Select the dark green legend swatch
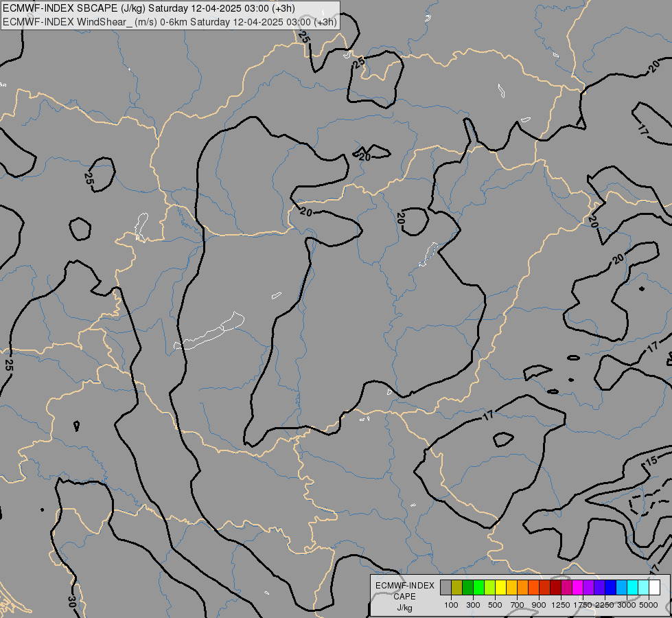The width and height of the screenshot is (672, 618). 467,587
